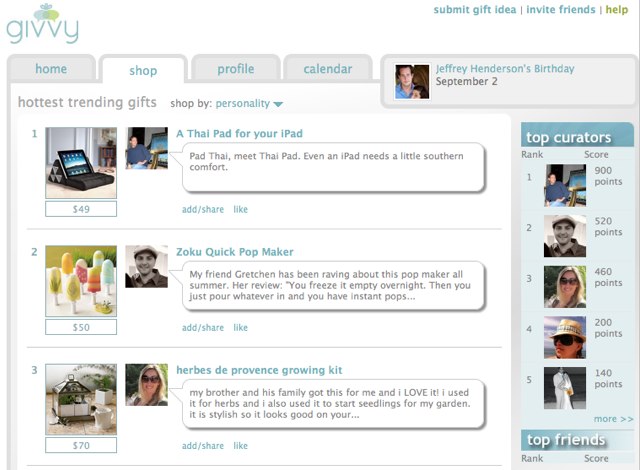Click the 900 points score
The image size is (640, 470).
pyautogui.click(x=608, y=176)
